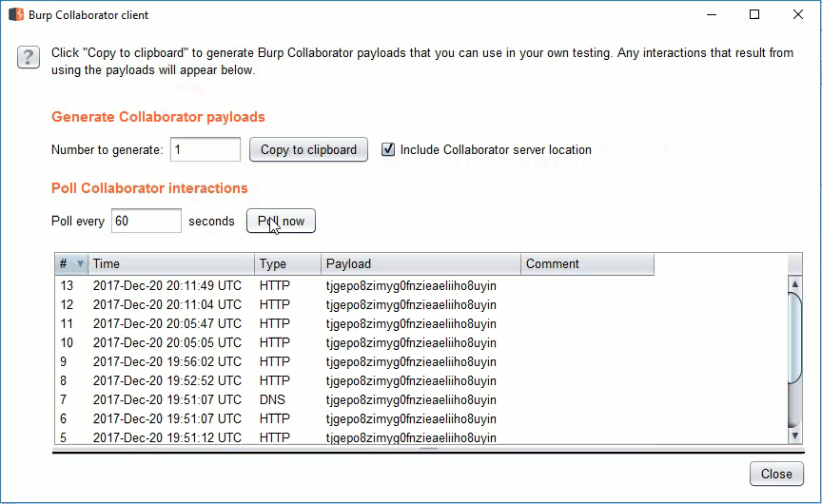This screenshot has width=822, height=504.
Task: Click the Burp Suite logo icon
Action: [x=16, y=14]
